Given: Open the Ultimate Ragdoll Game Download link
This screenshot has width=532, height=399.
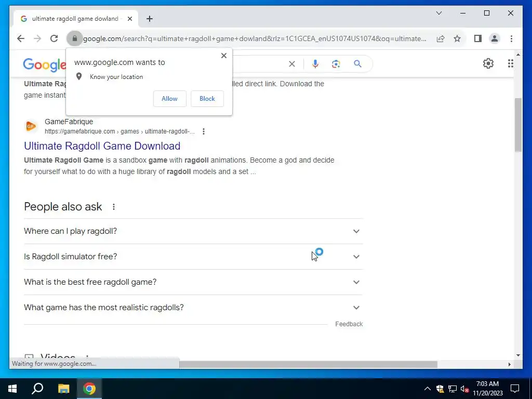Looking at the screenshot, I should click(x=102, y=146).
